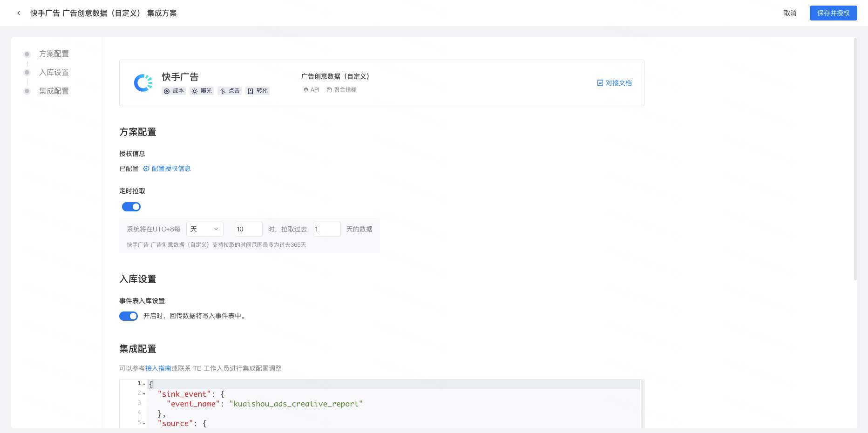Click the "event_name" code line
The width and height of the screenshot is (868, 433).
point(264,404)
